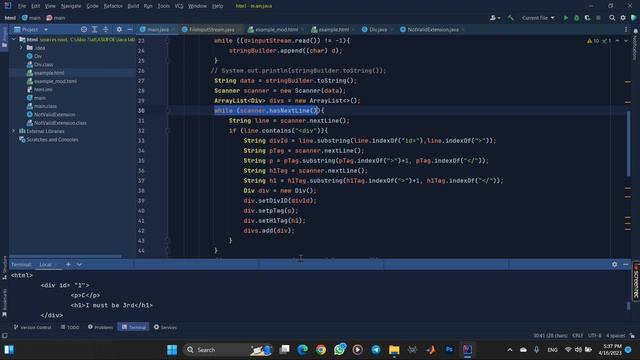
Task: Hide the Terminal tool window
Action: [626, 264]
